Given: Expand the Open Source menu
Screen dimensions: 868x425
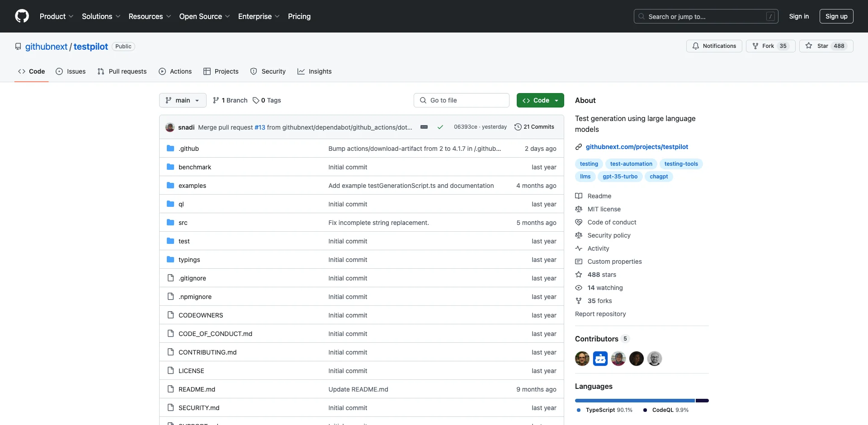Looking at the screenshot, I should click(205, 16).
